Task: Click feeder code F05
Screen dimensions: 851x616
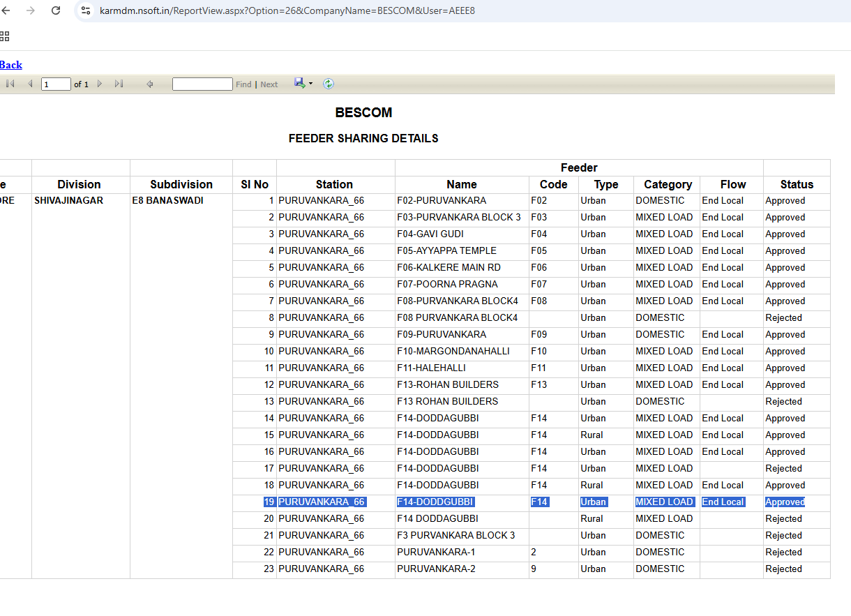Action: point(539,251)
